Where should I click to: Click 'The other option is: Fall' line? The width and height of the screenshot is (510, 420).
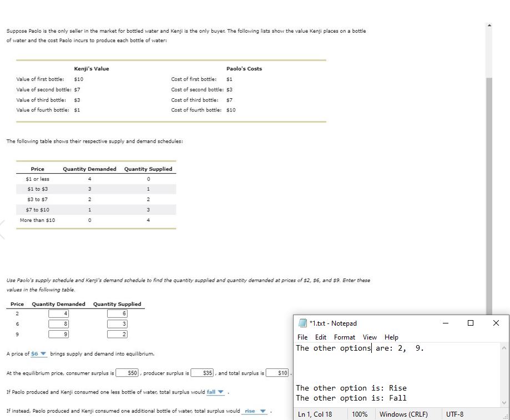pyautogui.click(x=351, y=398)
